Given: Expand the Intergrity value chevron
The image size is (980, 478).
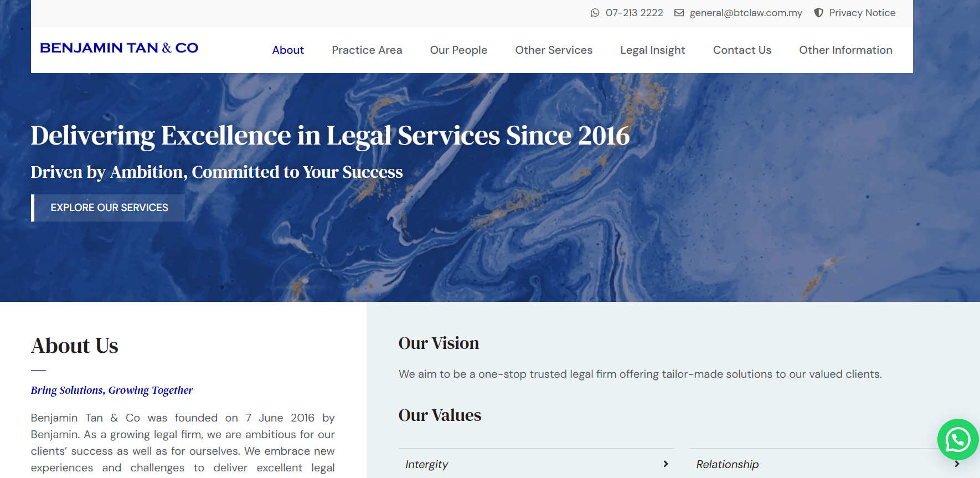Looking at the screenshot, I should click(x=666, y=464).
